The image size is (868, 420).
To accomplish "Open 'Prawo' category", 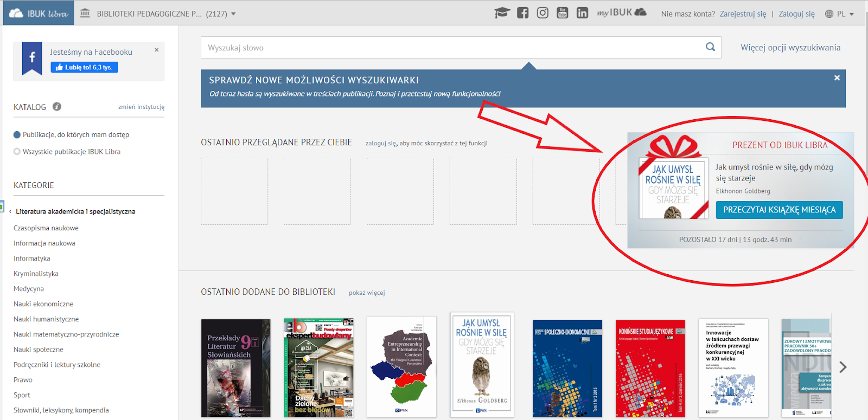I will (x=23, y=380).
